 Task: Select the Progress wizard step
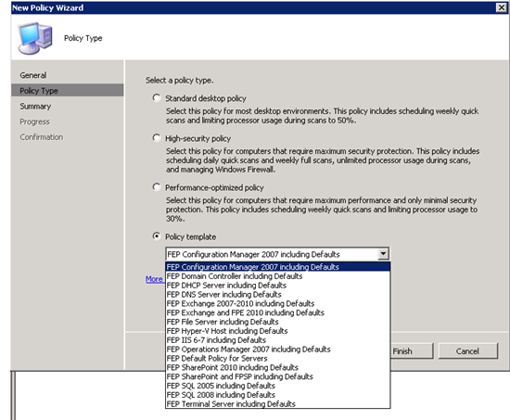[34, 121]
